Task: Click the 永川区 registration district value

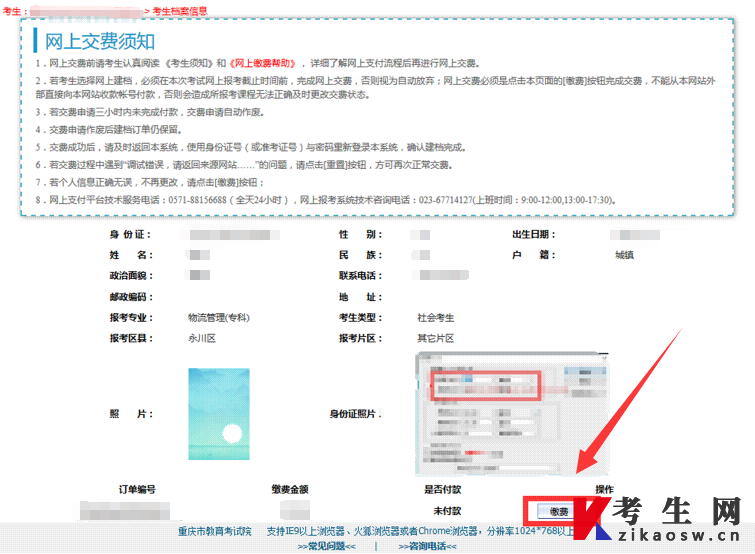Action: 201,338
